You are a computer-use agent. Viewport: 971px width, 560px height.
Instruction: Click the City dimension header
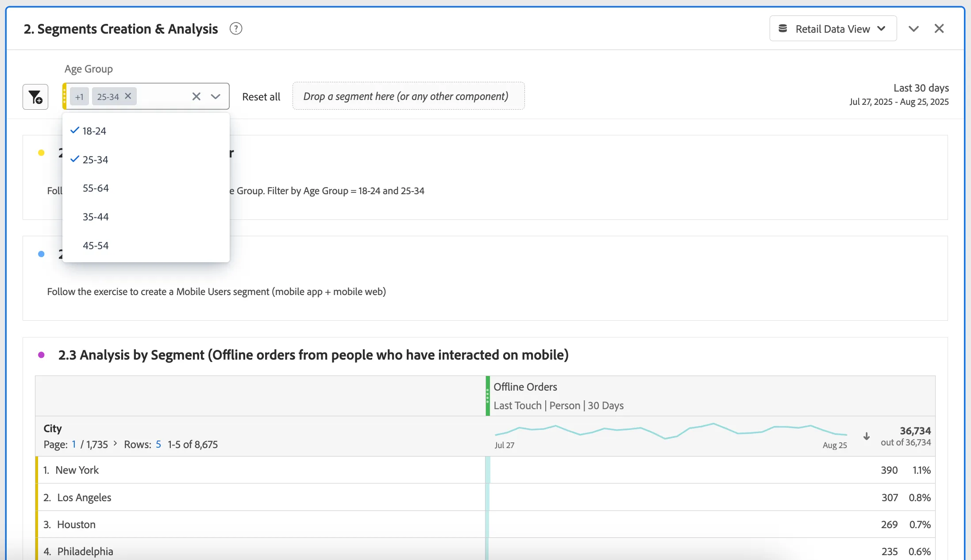(x=53, y=428)
